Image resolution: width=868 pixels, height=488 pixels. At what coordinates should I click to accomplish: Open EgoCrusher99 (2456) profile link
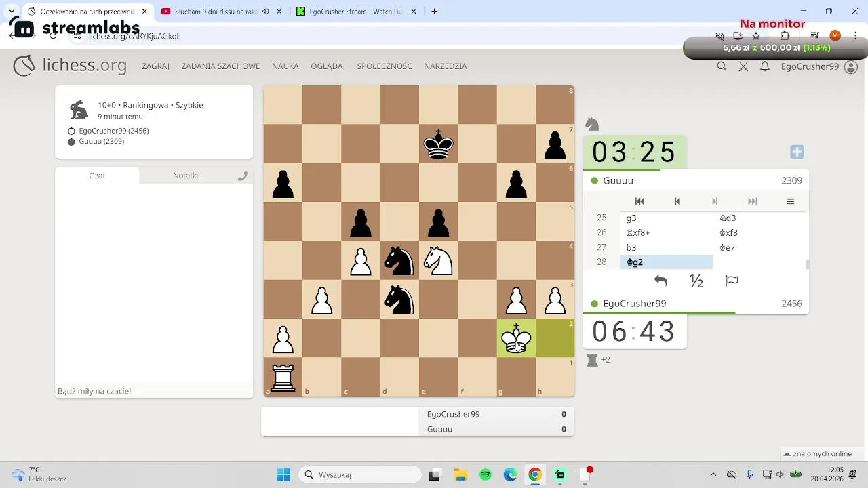pyautogui.click(x=114, y=131)
